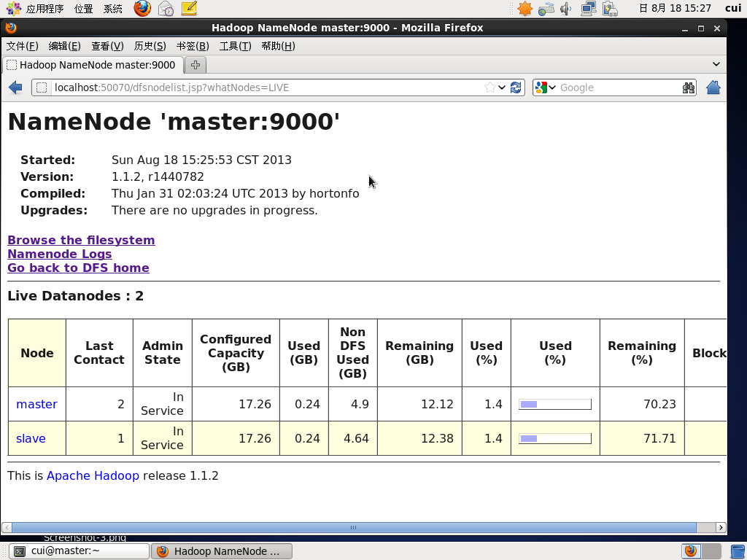Screen dimensions: 747x560
Task: Click the search binoculars icon
Action: [689, 87]
